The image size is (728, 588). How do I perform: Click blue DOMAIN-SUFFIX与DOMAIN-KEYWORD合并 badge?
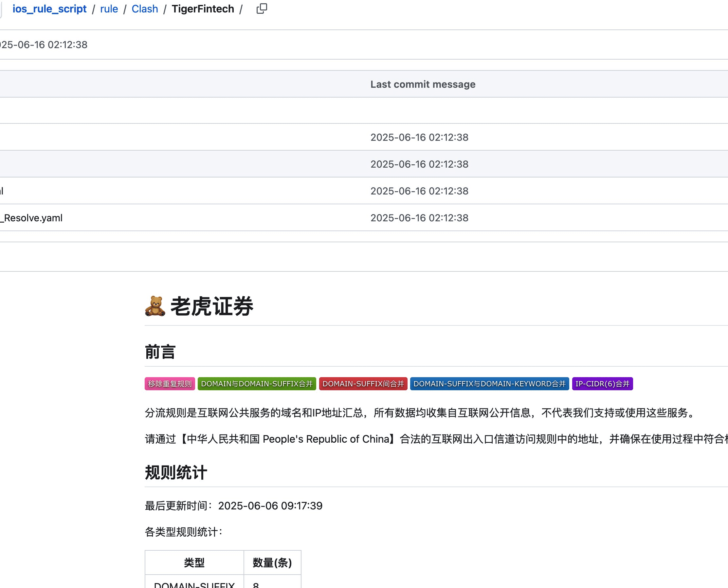pos(489,384)
